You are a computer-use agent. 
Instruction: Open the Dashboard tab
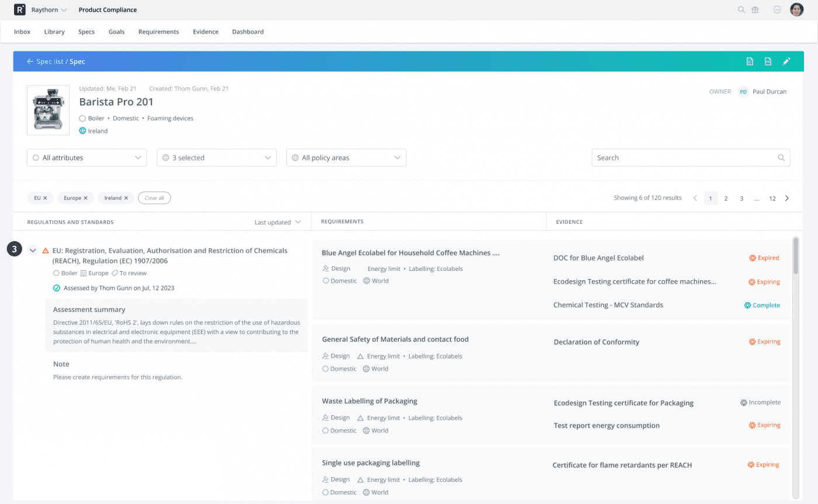(248, 32)
